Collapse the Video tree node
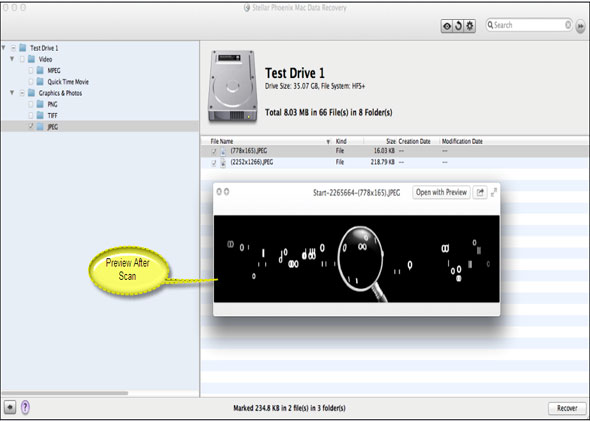Viewport: 590px width, 421px height. pos(12,59)
